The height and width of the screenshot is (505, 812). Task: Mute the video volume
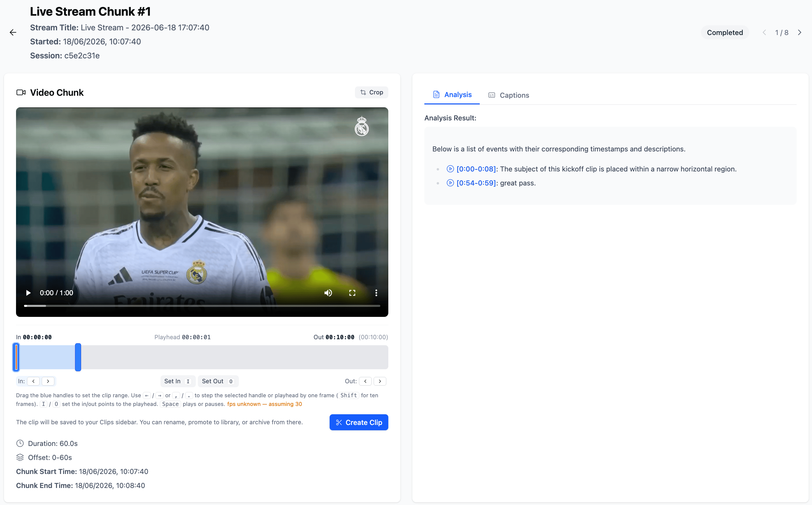(328, 293)
